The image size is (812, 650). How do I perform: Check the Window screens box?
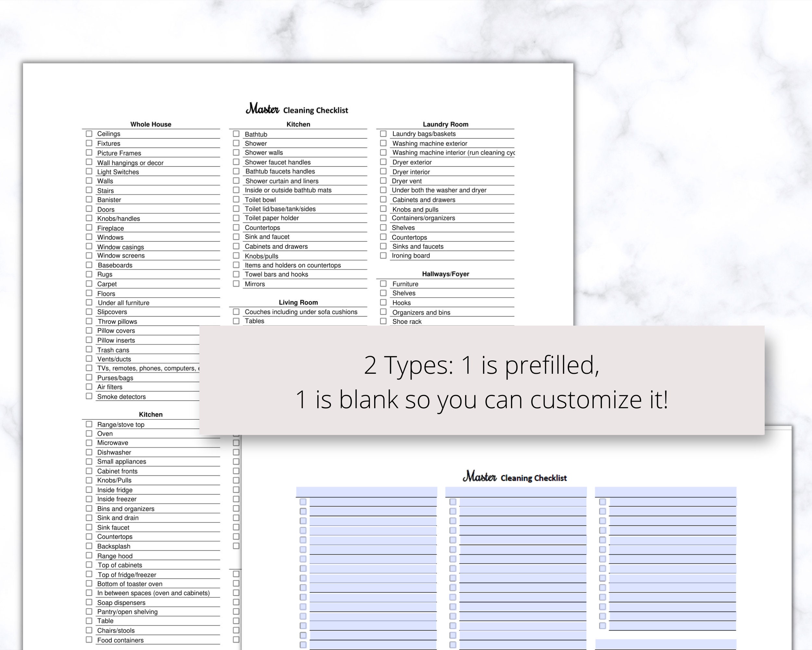89,255
